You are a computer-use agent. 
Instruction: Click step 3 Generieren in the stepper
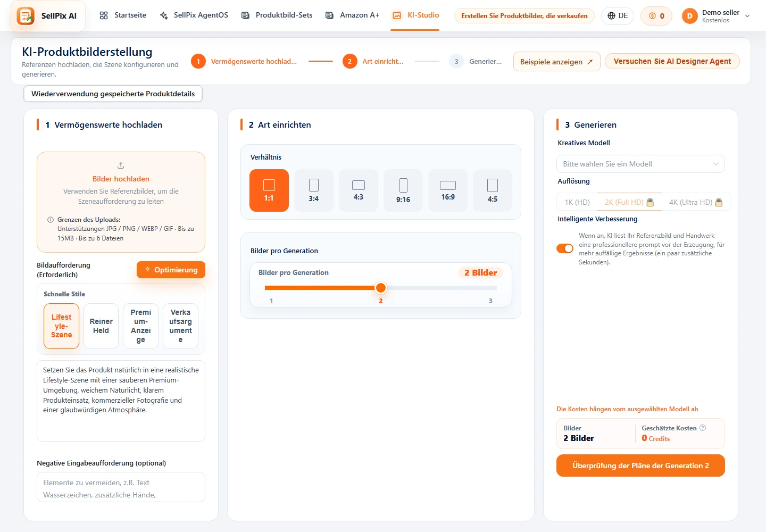476,62
